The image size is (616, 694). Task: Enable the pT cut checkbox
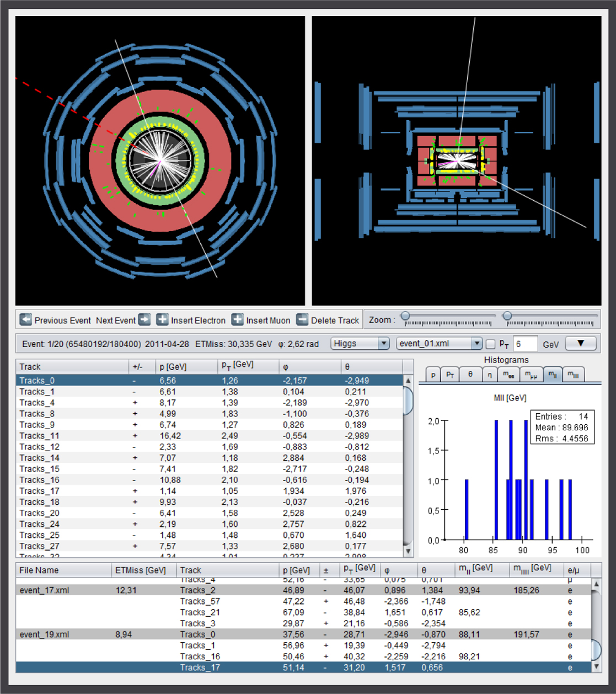490,344
